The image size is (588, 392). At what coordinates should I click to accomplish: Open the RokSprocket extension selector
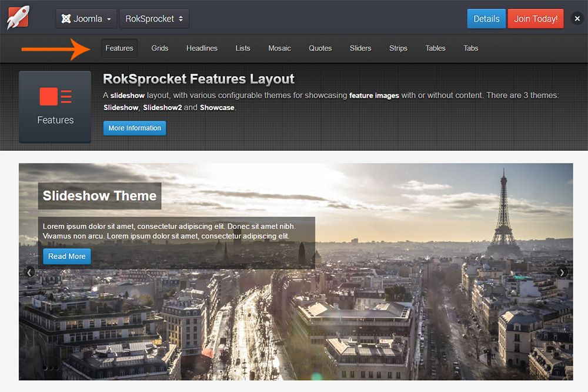154,19
